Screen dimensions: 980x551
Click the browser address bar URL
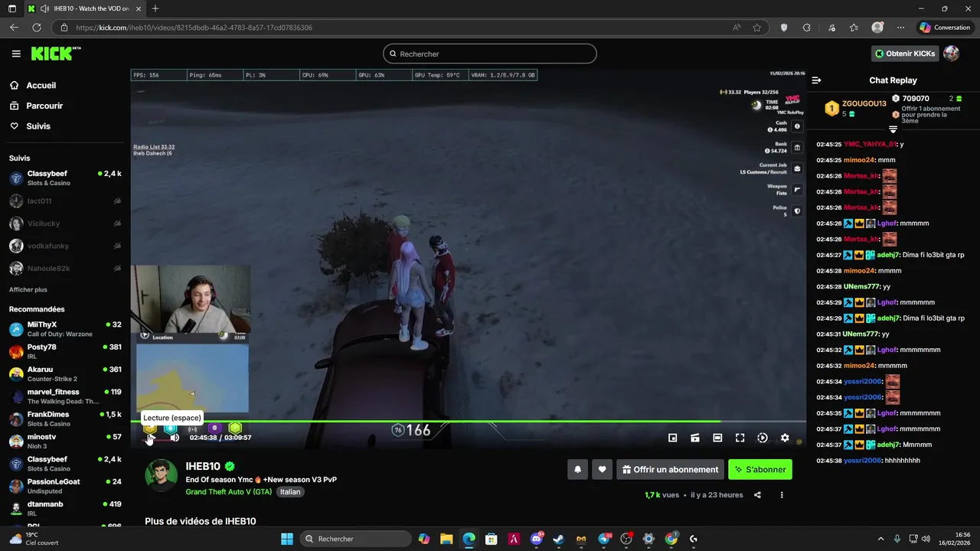pos(194,28)
